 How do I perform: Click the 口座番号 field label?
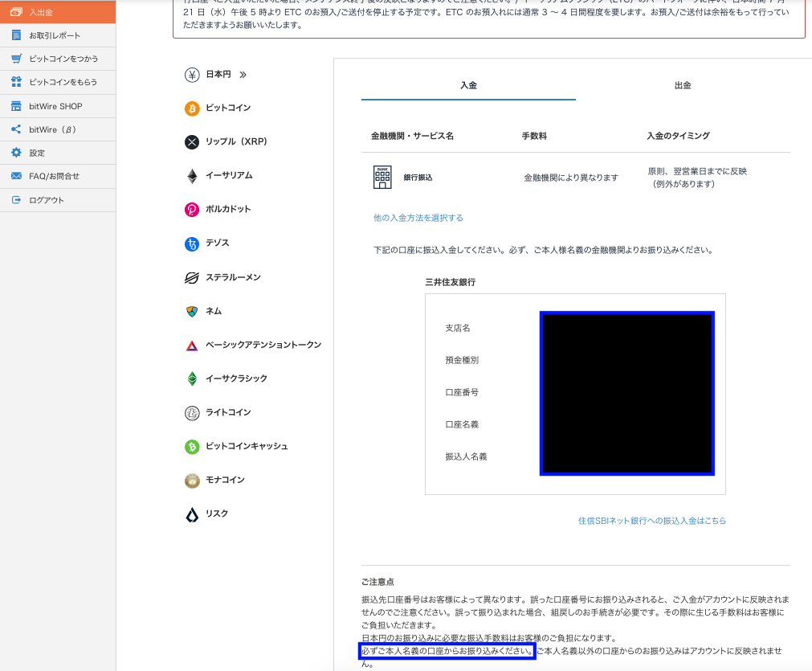point(462,391)
